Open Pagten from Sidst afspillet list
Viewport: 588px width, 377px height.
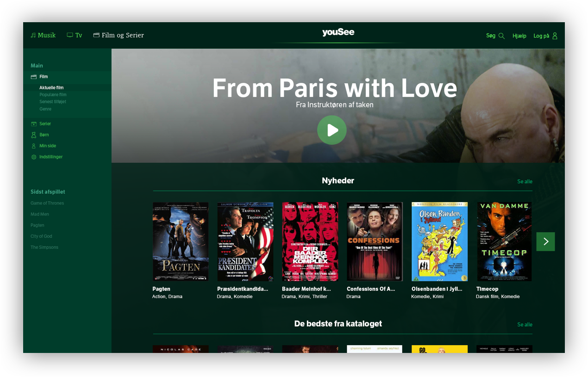click(38, 225)
